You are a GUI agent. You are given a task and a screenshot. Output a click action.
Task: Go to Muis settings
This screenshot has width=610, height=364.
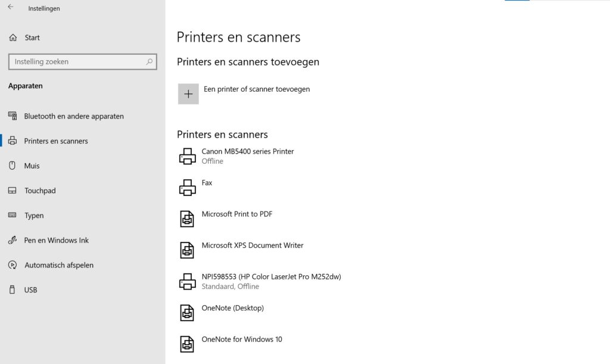click(x=32, y=166)
